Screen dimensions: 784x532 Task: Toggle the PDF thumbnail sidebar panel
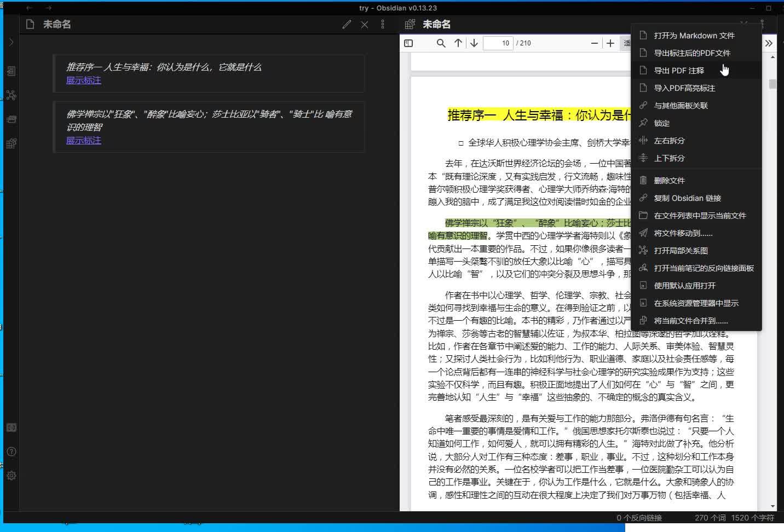tap(408, 43)
